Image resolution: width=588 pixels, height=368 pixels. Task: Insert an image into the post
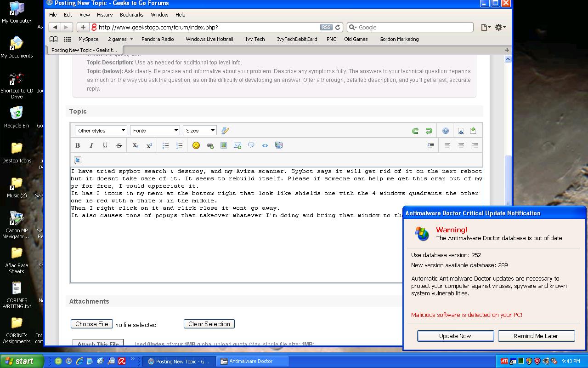click(x=224, y=145)
